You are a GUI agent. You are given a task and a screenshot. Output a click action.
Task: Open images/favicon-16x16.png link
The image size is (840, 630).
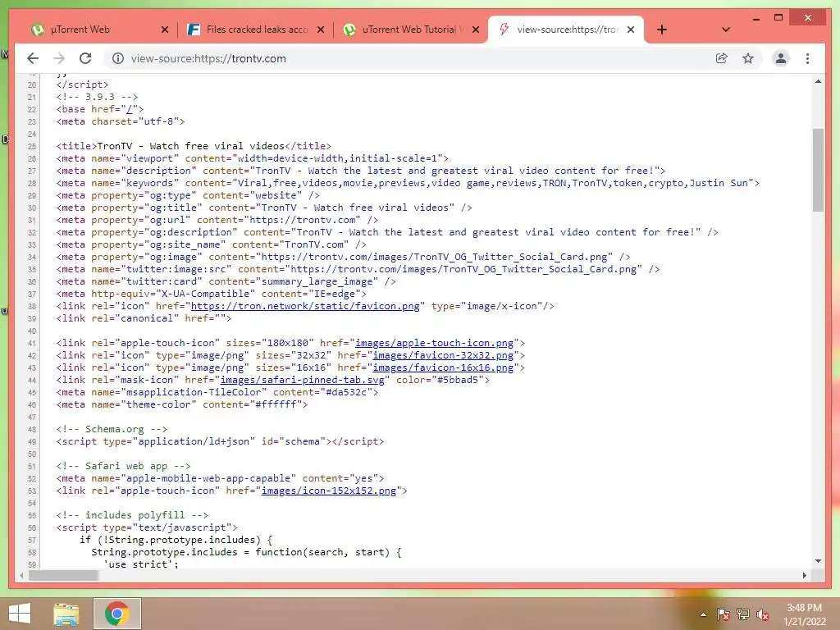click(443, 368)
